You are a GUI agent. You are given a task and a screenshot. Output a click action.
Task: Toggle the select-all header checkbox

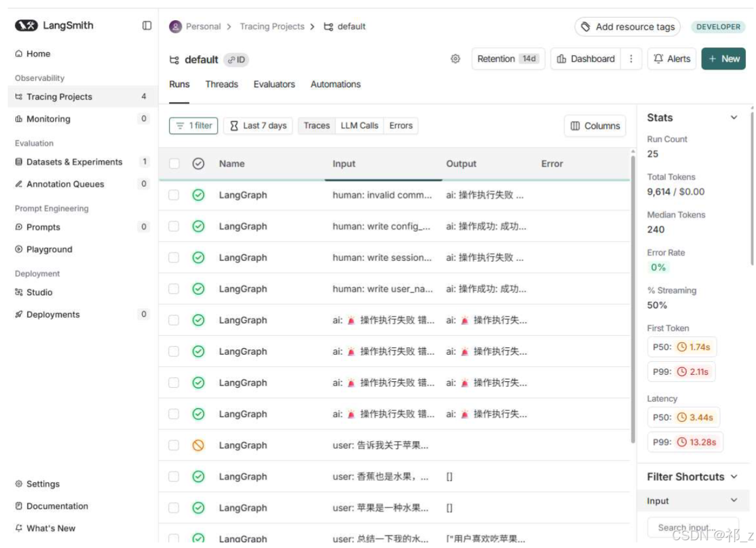174,164
